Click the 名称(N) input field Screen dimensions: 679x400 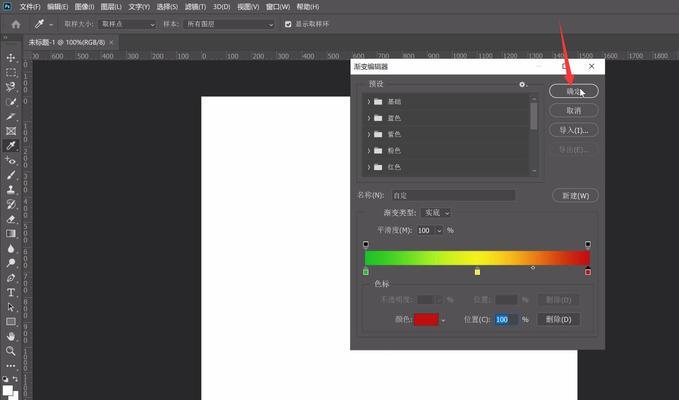point(453,195)
